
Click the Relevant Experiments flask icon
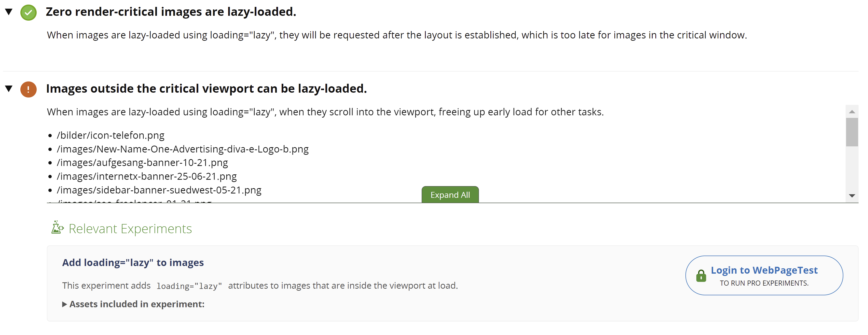57,228
